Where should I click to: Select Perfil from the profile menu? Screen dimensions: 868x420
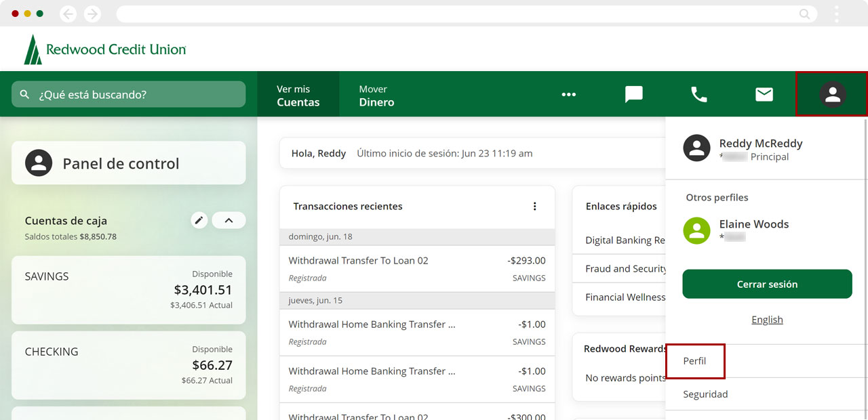695,361
